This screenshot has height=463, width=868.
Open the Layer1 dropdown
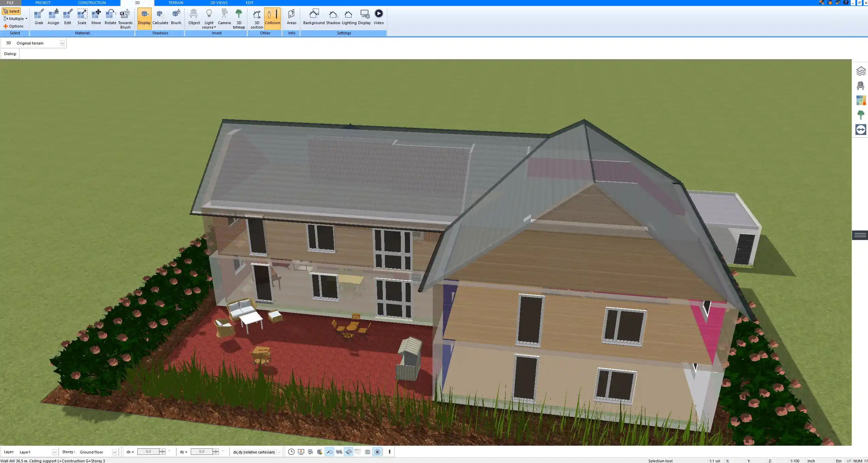(x=54, y=452)
